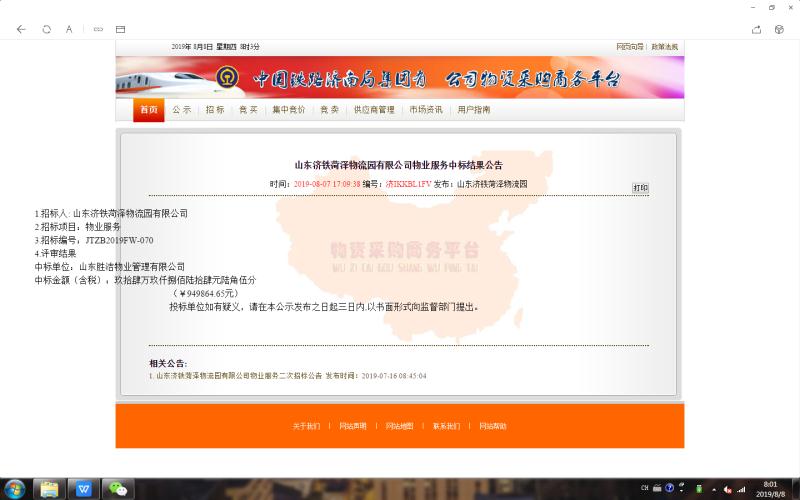Open the 网站地图 footer link
Screen dimensions: 800x500
click(x=399, y=426)
